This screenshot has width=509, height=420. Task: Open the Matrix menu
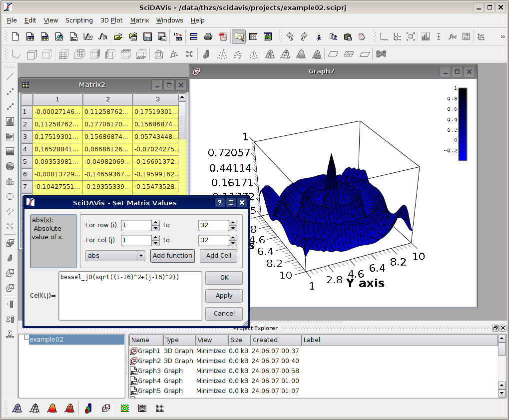point(139,20)
